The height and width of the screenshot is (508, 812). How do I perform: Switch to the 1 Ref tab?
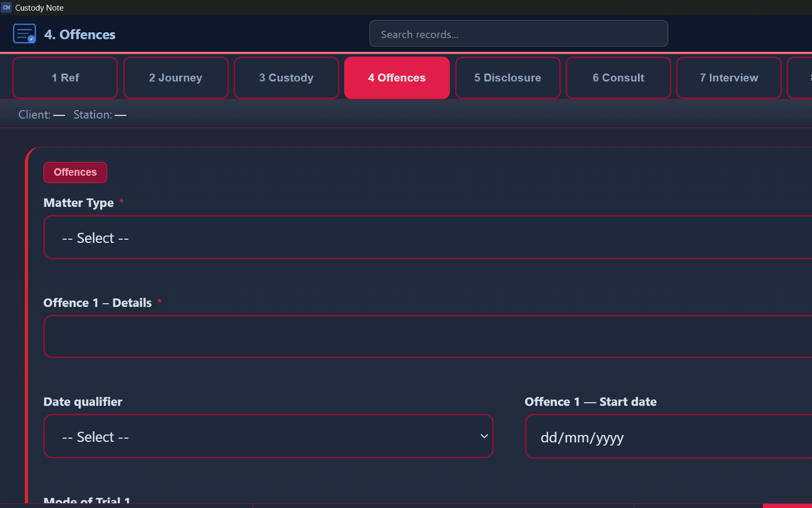(x=65, y=78)
